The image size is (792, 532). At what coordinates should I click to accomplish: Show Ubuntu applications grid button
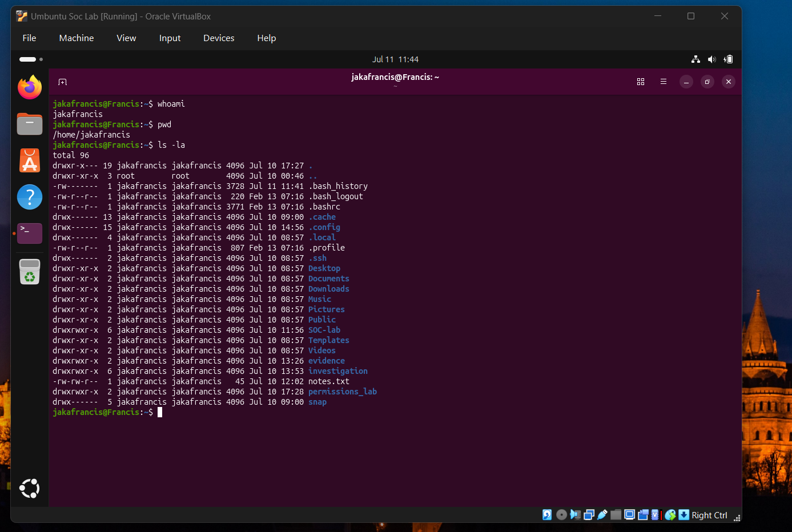point(30,489)
